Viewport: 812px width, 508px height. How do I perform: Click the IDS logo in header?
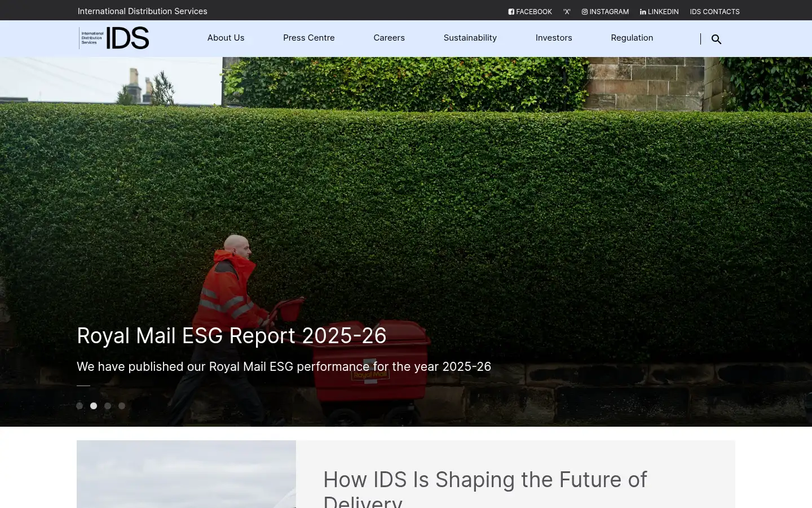114,38
